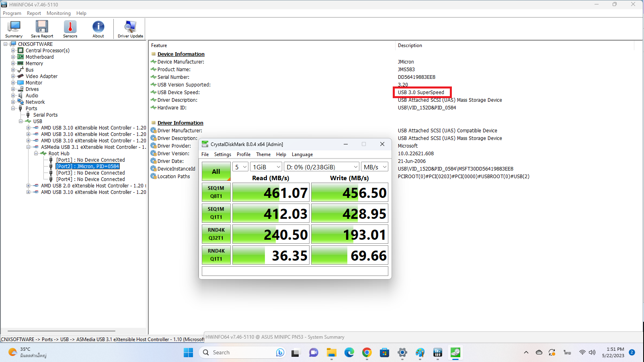Open Microsoft Store from taskbar
The image size is (644, 362).
pyautogui.click(x=384, y=353)
